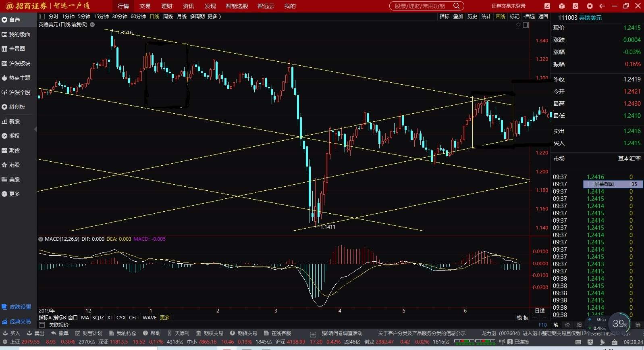
Task: Click the back arrow icon in title bar
Action: click(x=602, y=6)
